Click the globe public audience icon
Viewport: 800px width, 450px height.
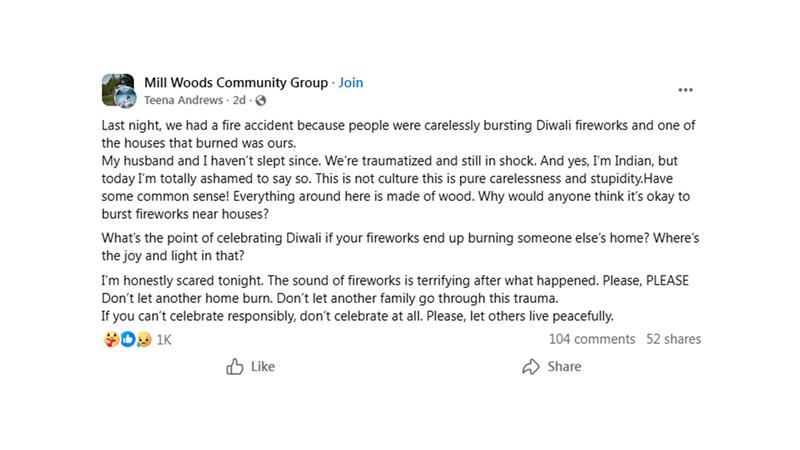(x=261, y=101)
